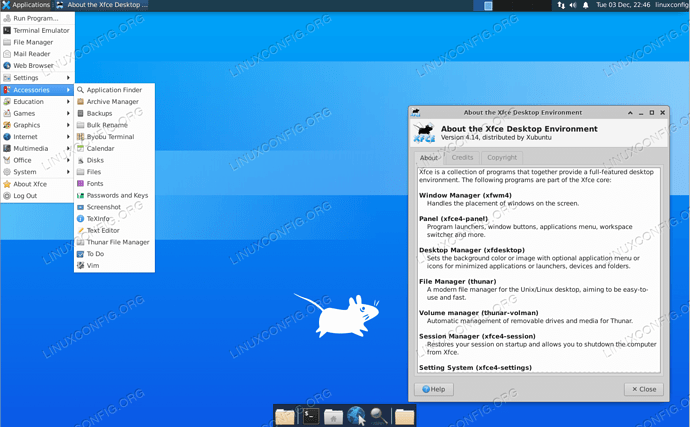690x427 pixels.
Task: Expand the Games submenu
Action: coord(37,114)
